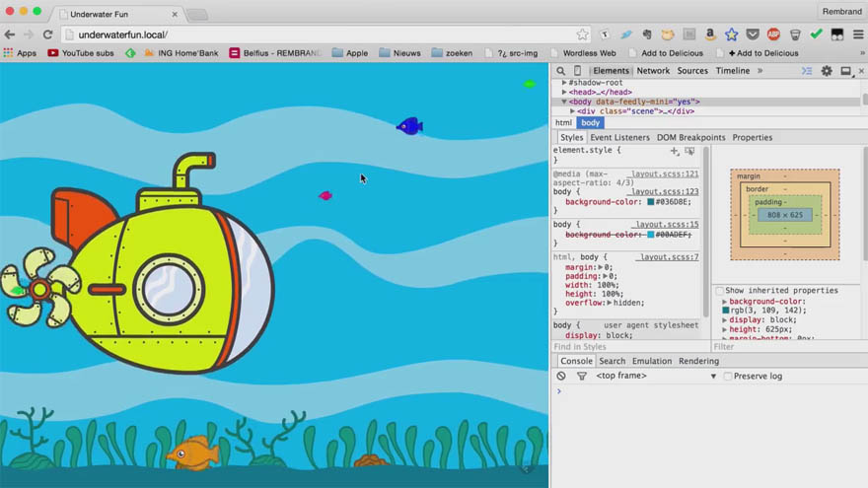The width and height of the screenshot is (868, 488).
Task: Open the green diamond bookmark icon
Action: [x=130, y=53]
